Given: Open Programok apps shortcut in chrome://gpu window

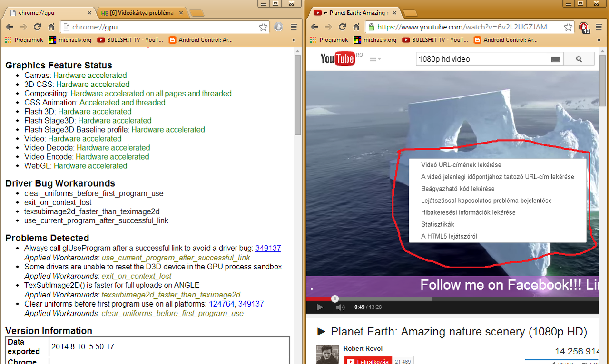Looking at the screenshot, I should tap(24, 40).
